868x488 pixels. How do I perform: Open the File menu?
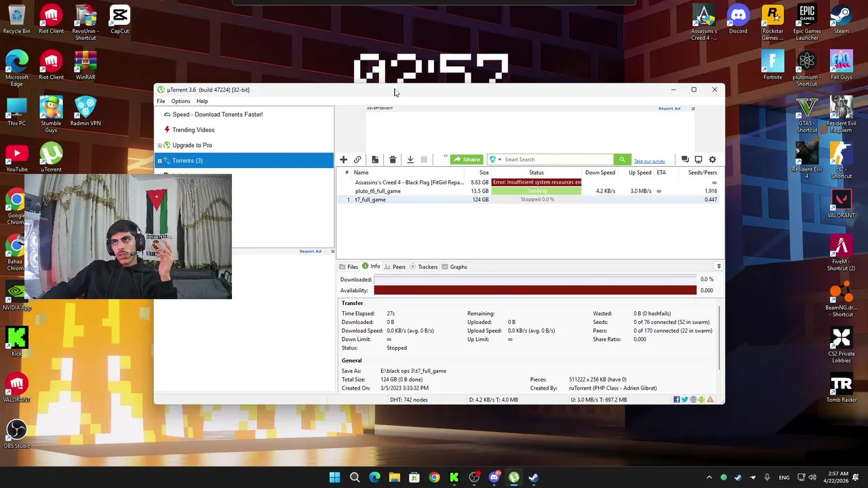click(161, 101)
